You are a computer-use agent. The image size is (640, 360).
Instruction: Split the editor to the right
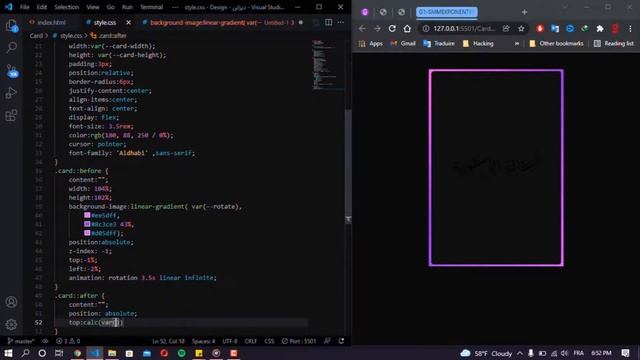pos(329,22)
